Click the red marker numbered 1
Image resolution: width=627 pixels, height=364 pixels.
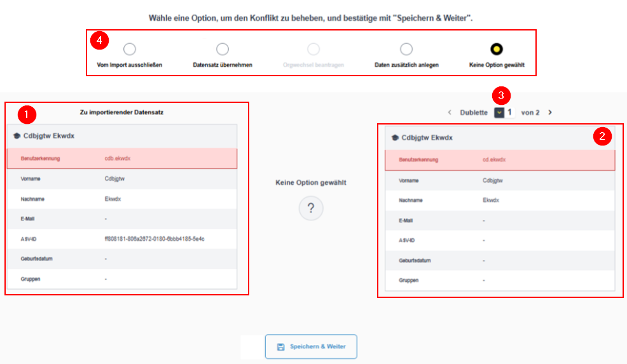[27, 114]
